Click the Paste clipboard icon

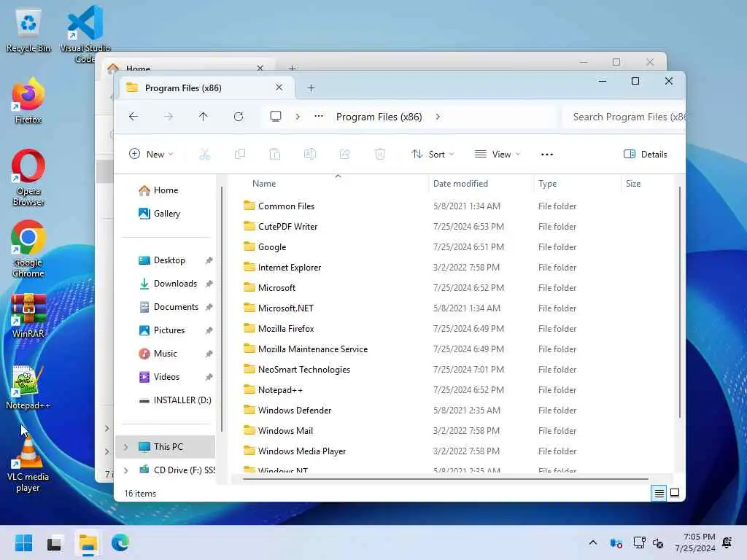click(x=275, y=155)
